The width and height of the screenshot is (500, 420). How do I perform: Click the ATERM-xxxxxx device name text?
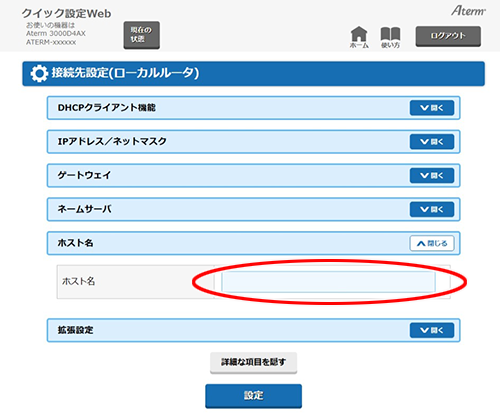(51, 42)
